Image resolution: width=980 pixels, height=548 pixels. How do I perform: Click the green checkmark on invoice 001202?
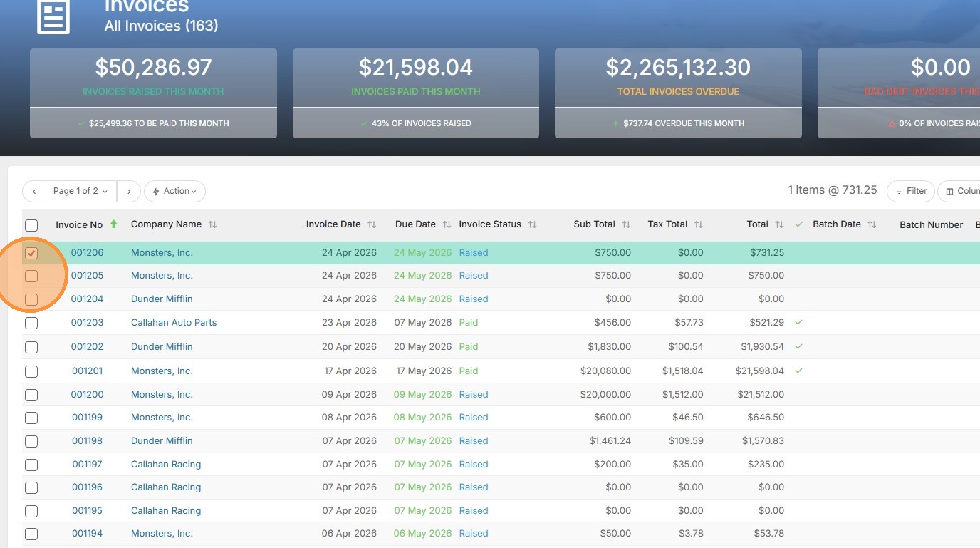click(x=798, y=346)
